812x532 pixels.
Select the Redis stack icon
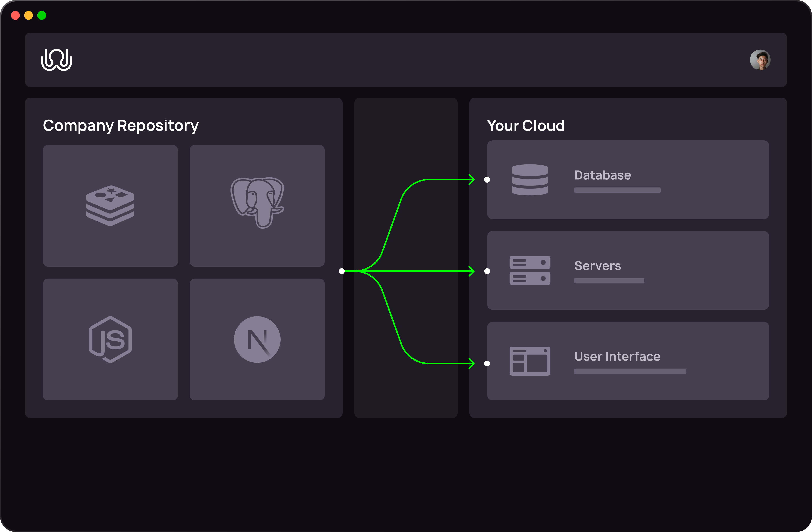(x=110, y=206)
